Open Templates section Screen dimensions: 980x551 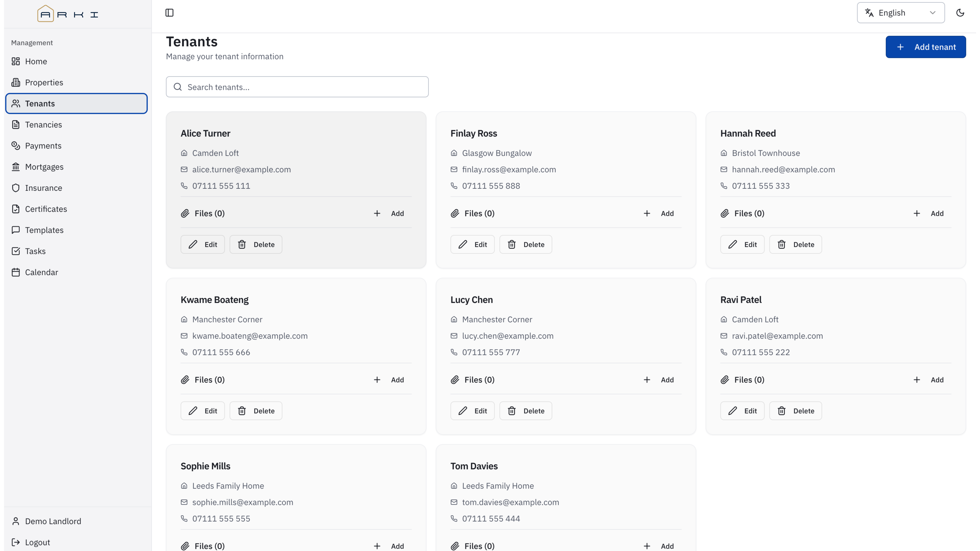(x=76, y=230)
